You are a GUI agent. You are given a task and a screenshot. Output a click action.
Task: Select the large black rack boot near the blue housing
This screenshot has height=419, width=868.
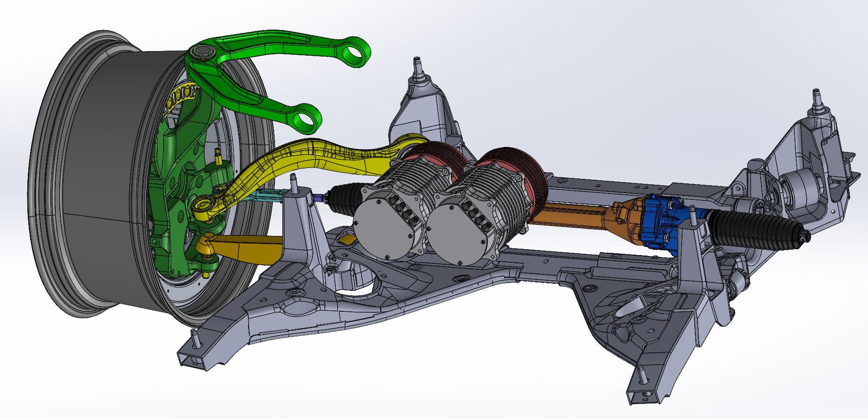(x=756, y=230)
